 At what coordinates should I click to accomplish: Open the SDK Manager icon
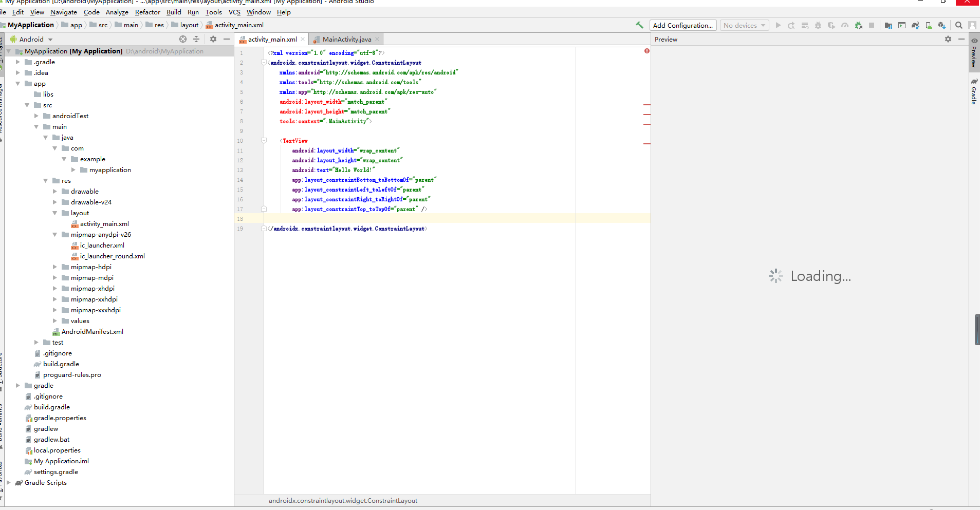(942, 25)
